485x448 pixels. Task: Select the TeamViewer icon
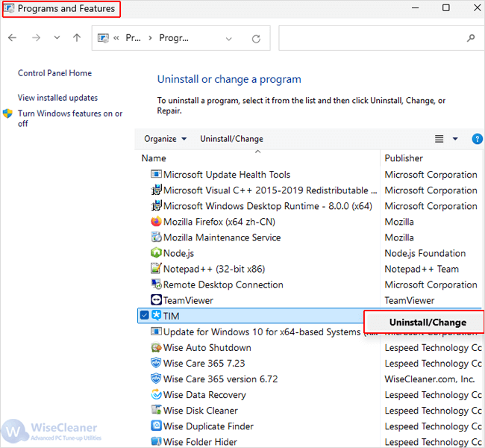point(156,300)
